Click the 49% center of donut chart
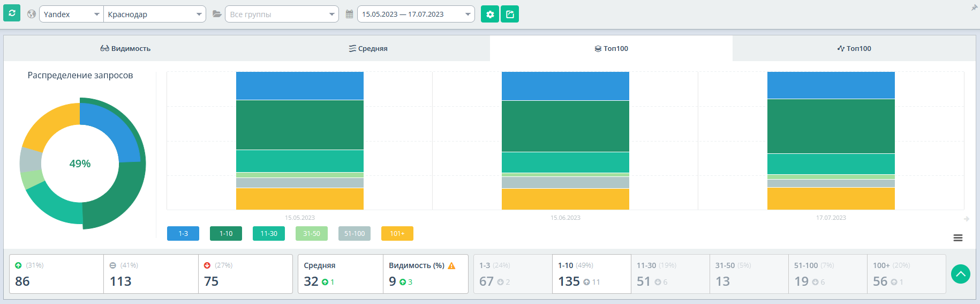Viewport: 980px width, 304px height. pyautogui.click(x=80, y=164)
